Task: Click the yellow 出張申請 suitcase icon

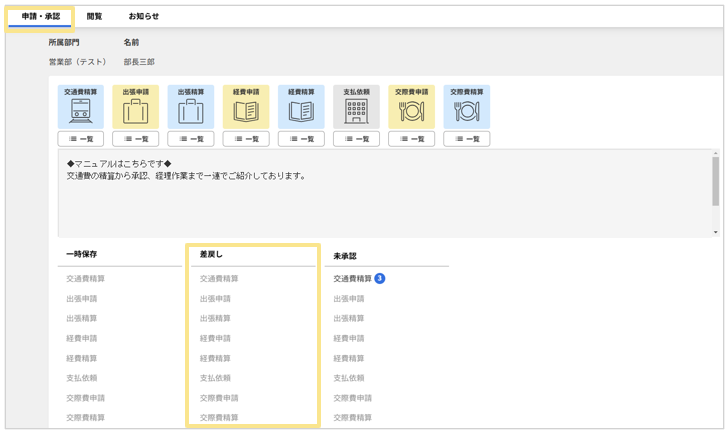Action: [x=136, y=108]
